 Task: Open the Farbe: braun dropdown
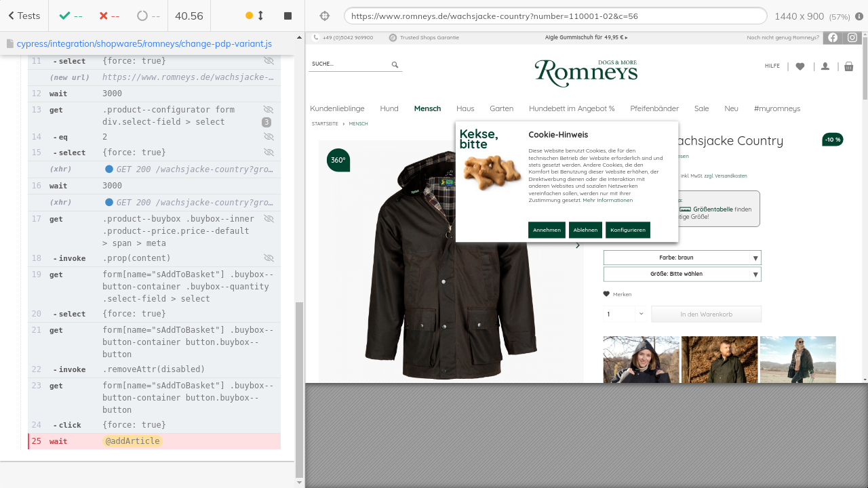(x=682, y=258)
